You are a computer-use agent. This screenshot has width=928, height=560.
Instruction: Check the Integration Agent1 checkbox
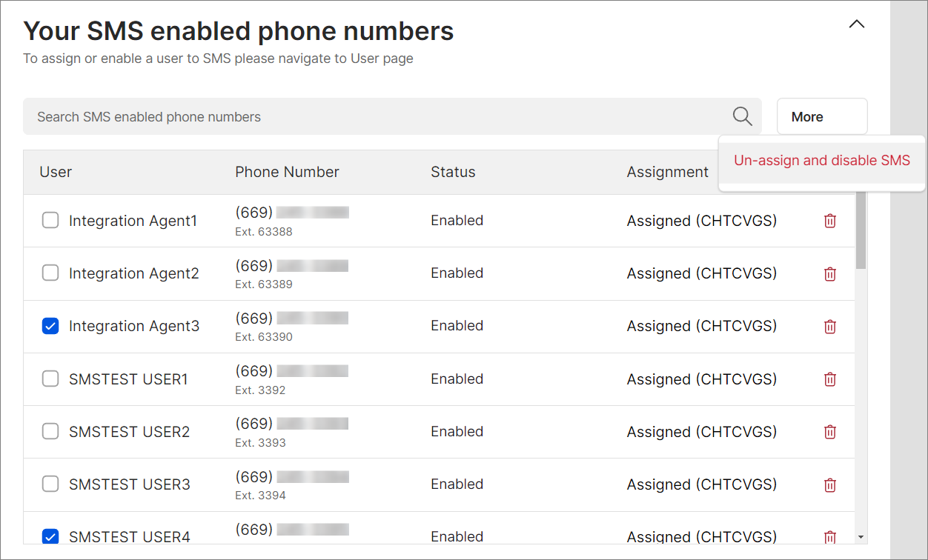(50, 221)
